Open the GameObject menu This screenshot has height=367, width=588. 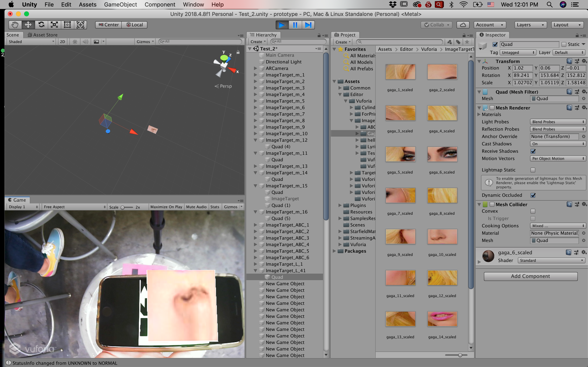120,5
